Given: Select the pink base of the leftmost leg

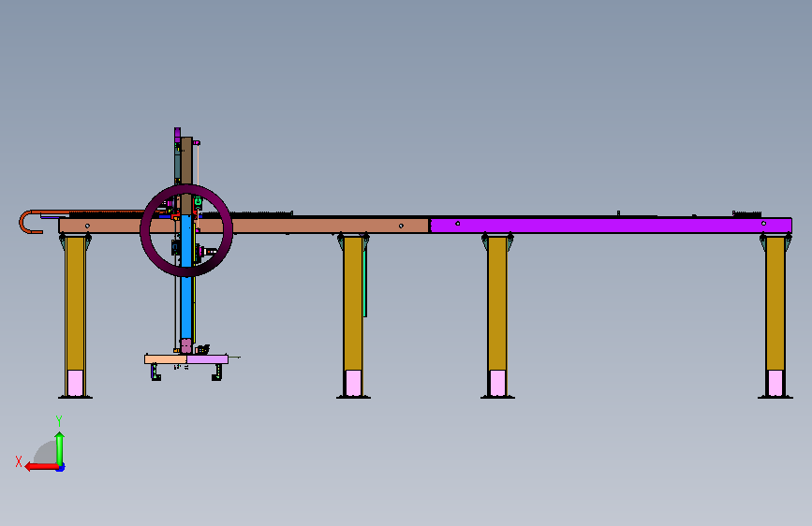Looking at the screenshot, I should coord(75,383).
